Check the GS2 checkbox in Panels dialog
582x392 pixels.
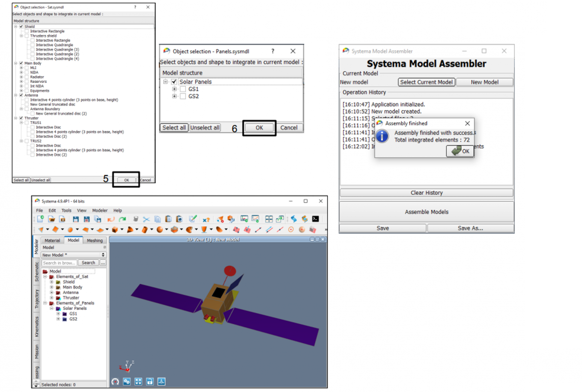coord(183,96)
